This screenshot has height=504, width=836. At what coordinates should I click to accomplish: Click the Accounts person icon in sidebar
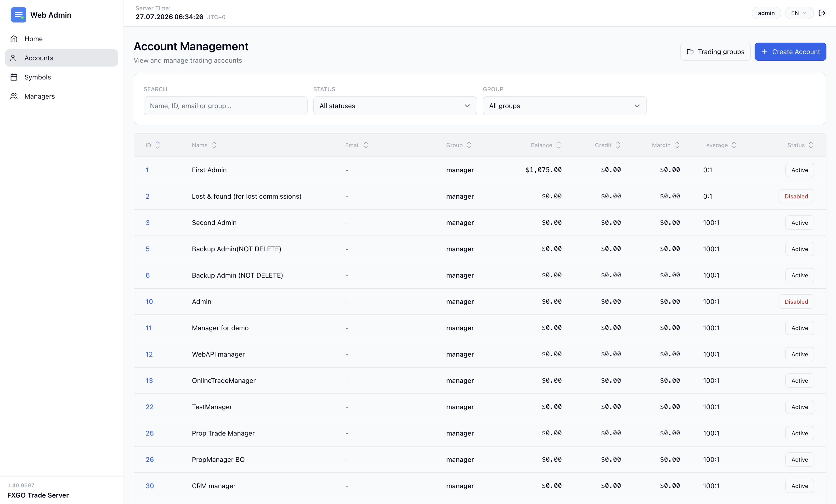point(13,58)
